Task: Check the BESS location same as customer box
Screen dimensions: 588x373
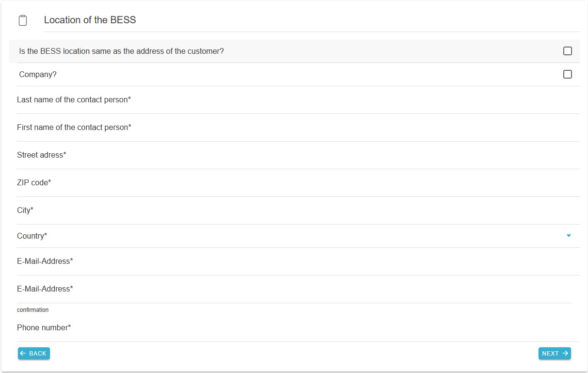Action: (x=568, y=51)
